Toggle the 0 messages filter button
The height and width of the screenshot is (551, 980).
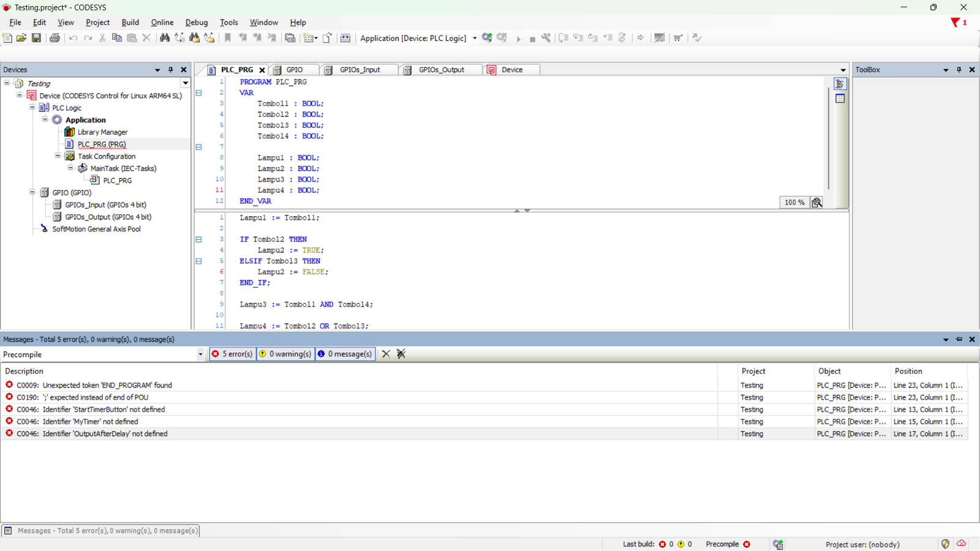(x=345, y=354)
